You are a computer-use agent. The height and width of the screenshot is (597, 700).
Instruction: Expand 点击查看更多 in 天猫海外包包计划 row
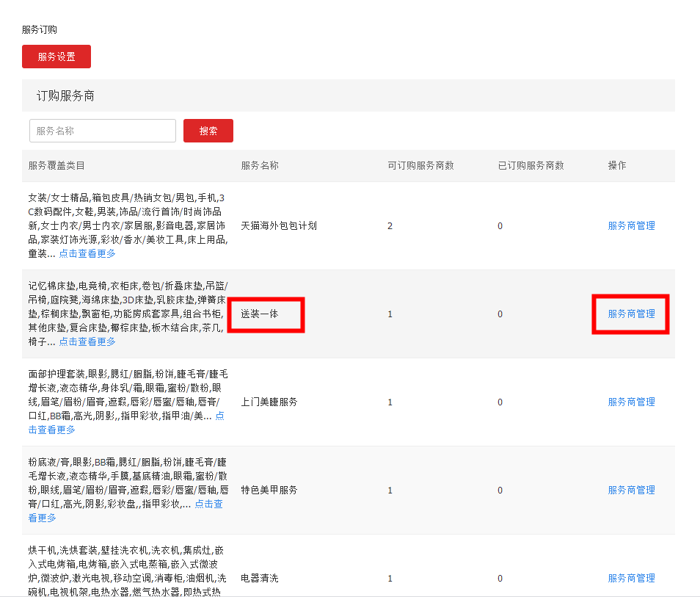(87, 254)
